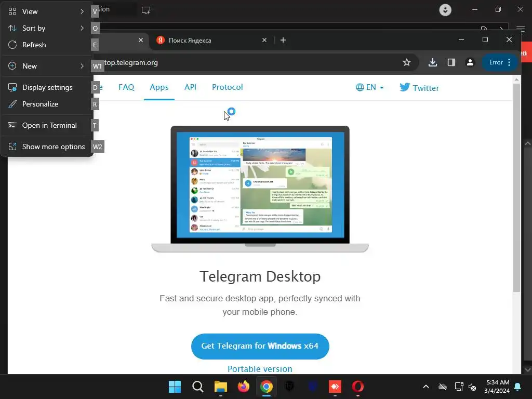Open a new Chrome tab
This screenshot has width=532, height=399.
pyautogui.click(x=283, y=41)
